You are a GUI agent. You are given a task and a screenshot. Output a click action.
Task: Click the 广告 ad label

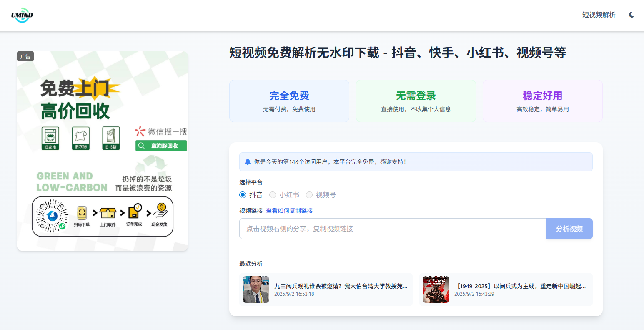(x=25, y=57)
